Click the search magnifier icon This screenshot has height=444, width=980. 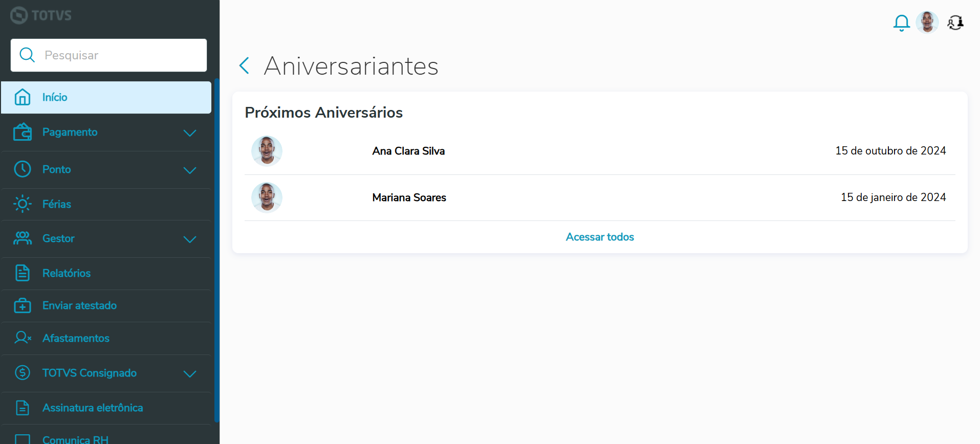(x=27, y=55)
